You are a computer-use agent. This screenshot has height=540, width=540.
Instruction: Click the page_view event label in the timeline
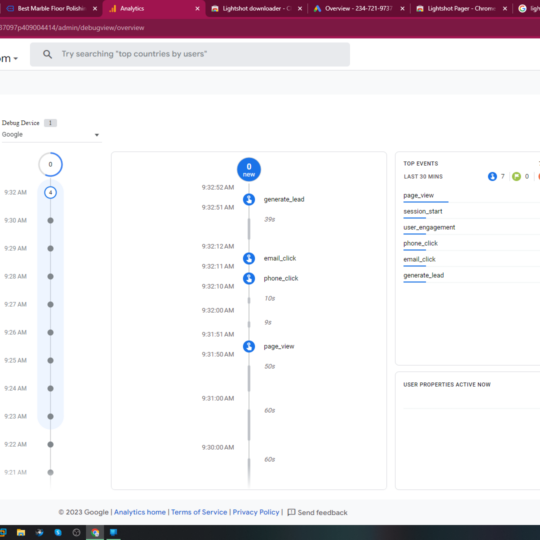[279, 346]
